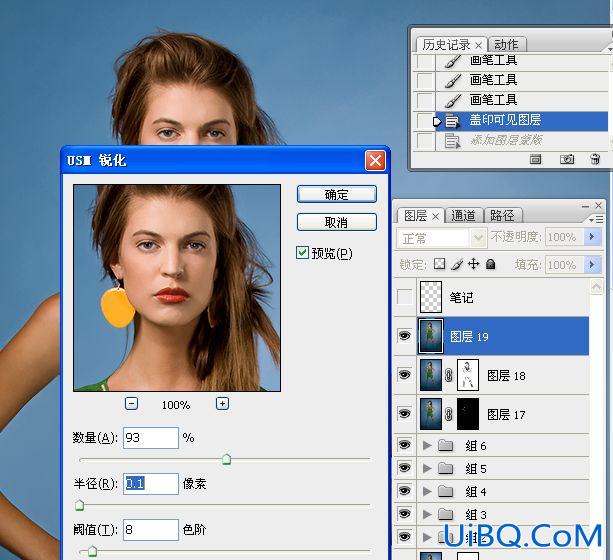This screenshot has width=613, height=560.
Task: Click the 阈值(T) input field showing 8
Action: [x=151, y=530]
